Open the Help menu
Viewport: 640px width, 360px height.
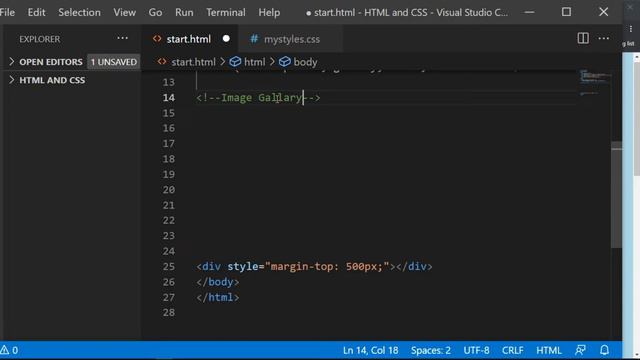click(269, 12)
